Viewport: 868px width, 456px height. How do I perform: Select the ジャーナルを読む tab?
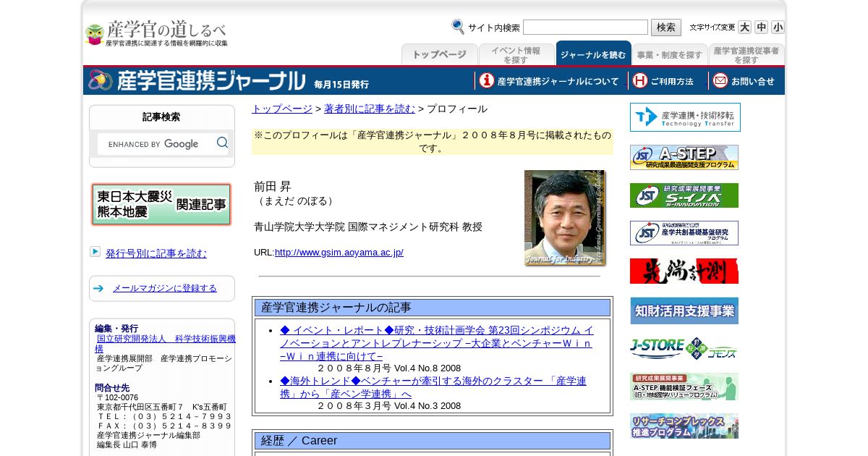click(593, 54)
